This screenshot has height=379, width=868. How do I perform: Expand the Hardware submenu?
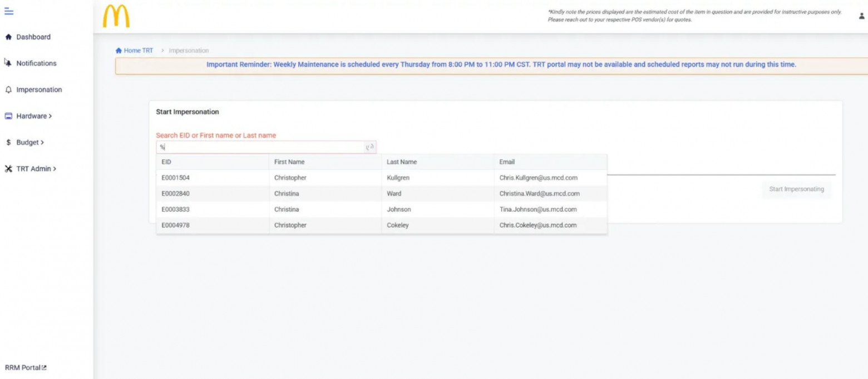(34, 116)
